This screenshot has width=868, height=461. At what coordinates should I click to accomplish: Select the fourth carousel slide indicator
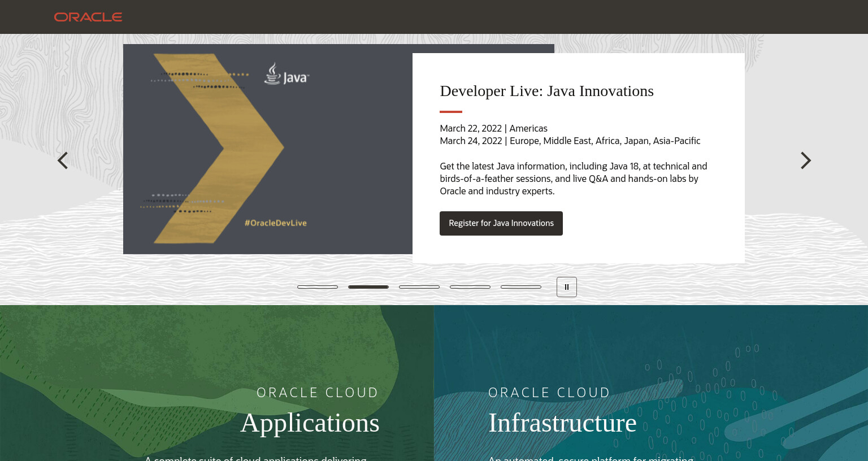(470, 287)
